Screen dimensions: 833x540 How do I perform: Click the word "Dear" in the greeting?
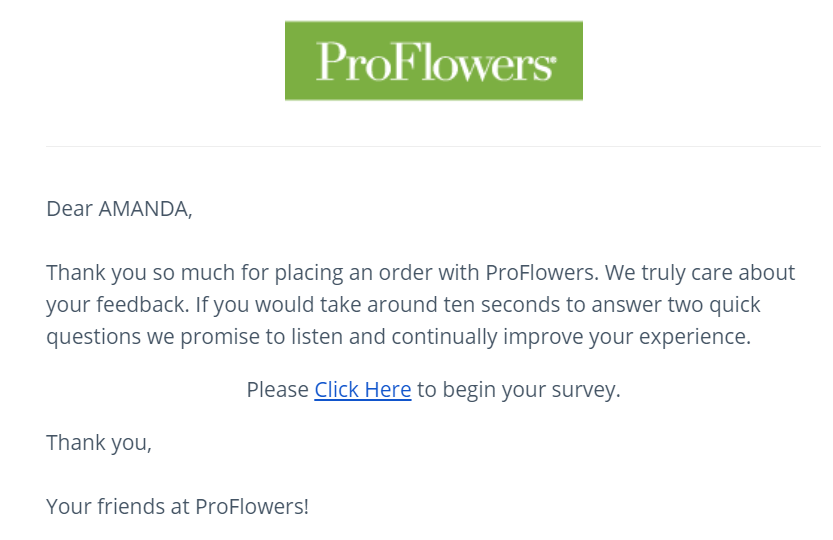click(x=68, y=209)
